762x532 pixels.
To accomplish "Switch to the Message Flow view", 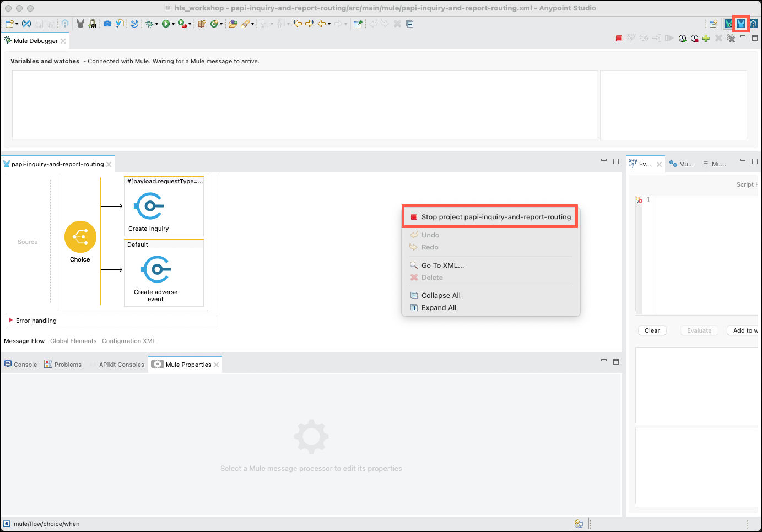I will point(24,341).
